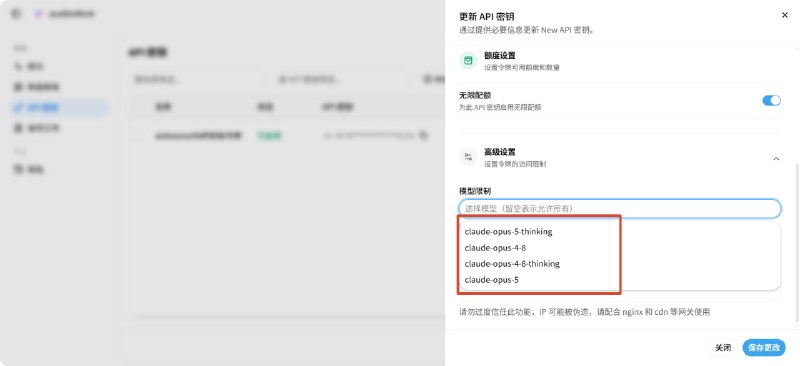Open the 选择模型 model restriction field
The width and height of the screenshot is (800, 366).
click(620, 208)
